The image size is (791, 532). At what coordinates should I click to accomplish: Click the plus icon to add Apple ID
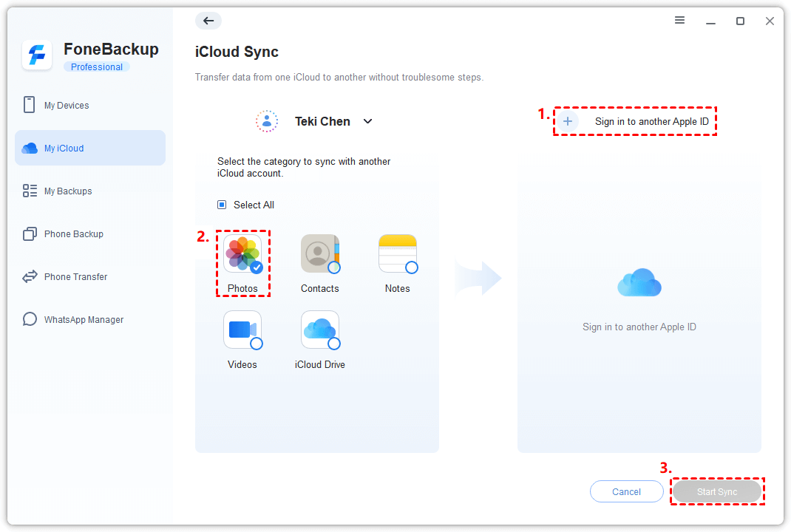[x=568, y=121]
